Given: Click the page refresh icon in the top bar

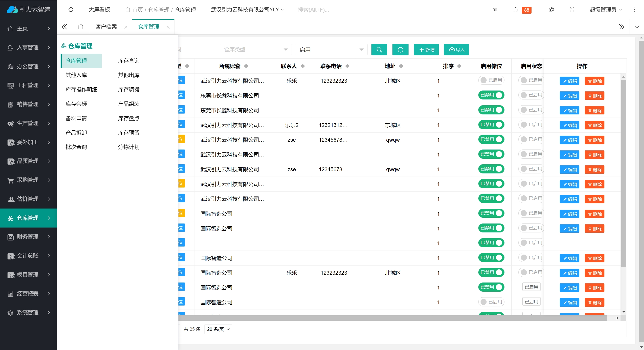Looking at the screenshot, I should (71, 10).
